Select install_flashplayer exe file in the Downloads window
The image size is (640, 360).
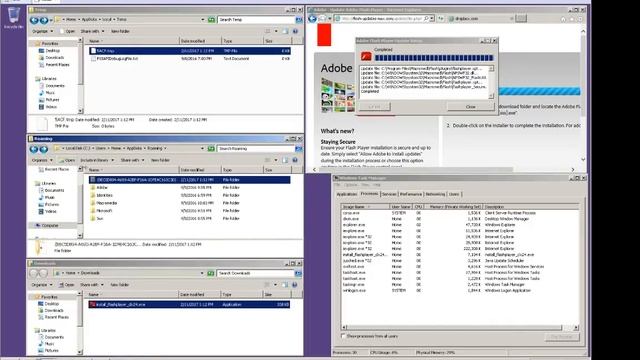189,304
